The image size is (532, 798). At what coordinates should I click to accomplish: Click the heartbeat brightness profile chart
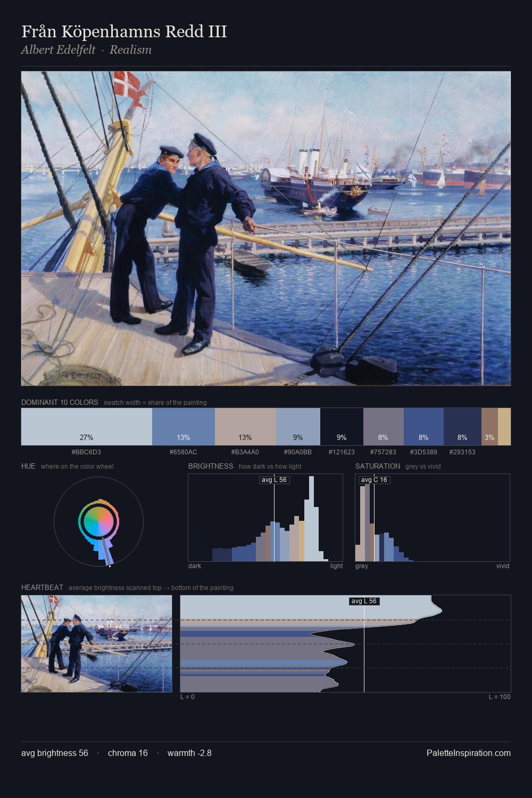coord(346,644)
